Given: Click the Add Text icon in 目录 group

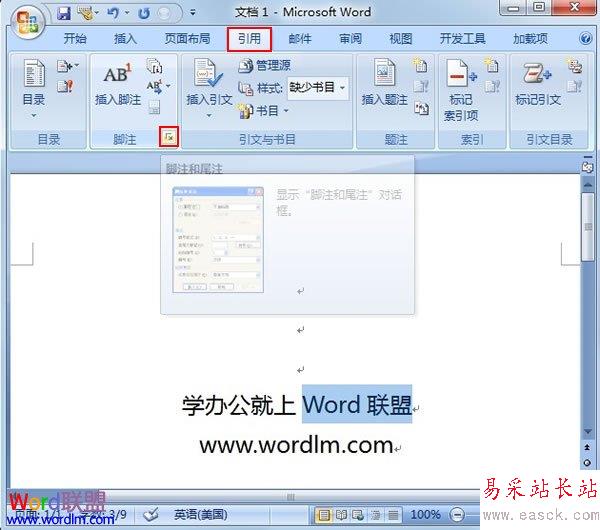Looking at the screenshot, I should tap(68, 66).
